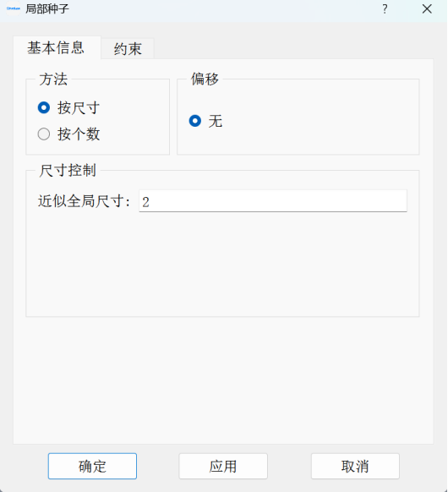The height and width of the screenshot is (492, 448).
Task: Open the 约束 tab
Action: tap(128, 49)
